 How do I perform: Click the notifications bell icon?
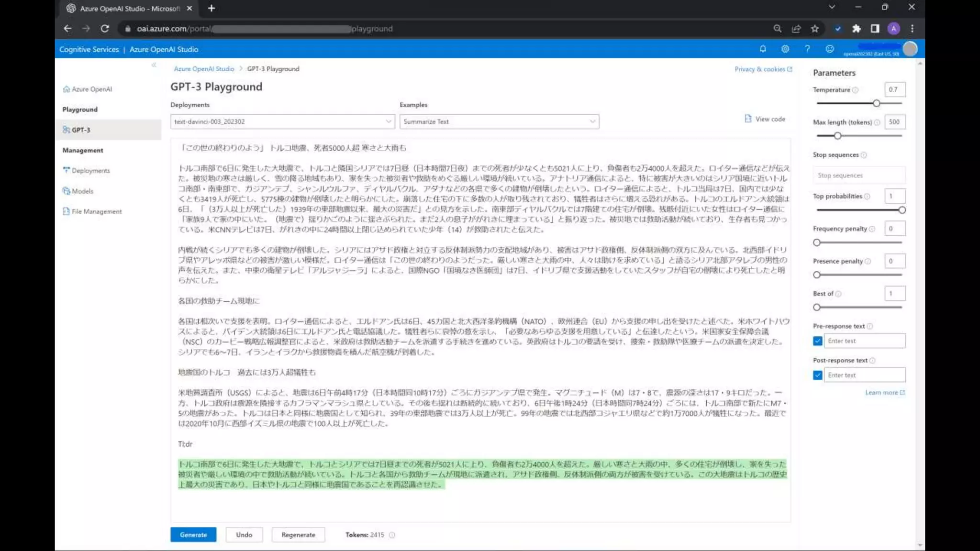763,49
